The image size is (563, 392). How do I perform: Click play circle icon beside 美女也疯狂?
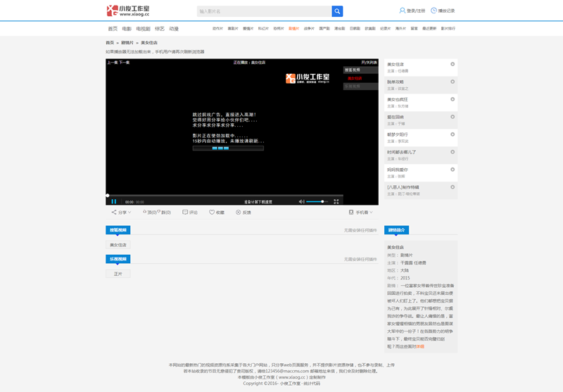pyautogui.click(x=453, y=99)
